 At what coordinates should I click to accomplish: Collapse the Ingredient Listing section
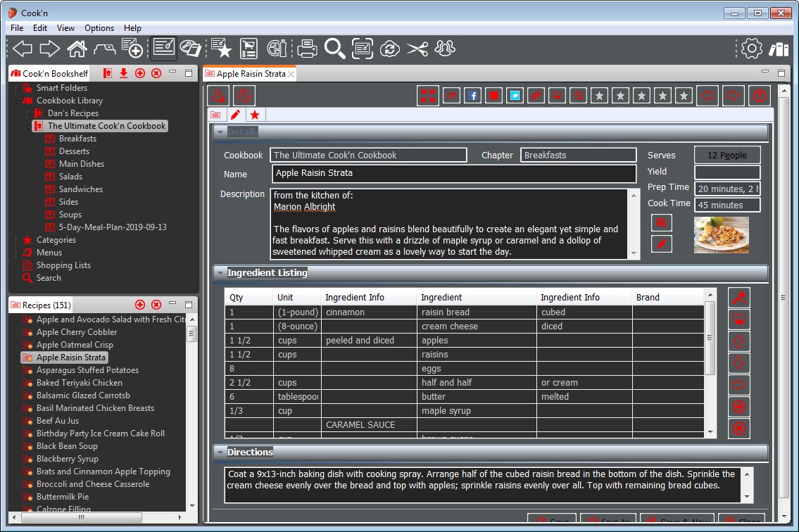click(220, 273)
